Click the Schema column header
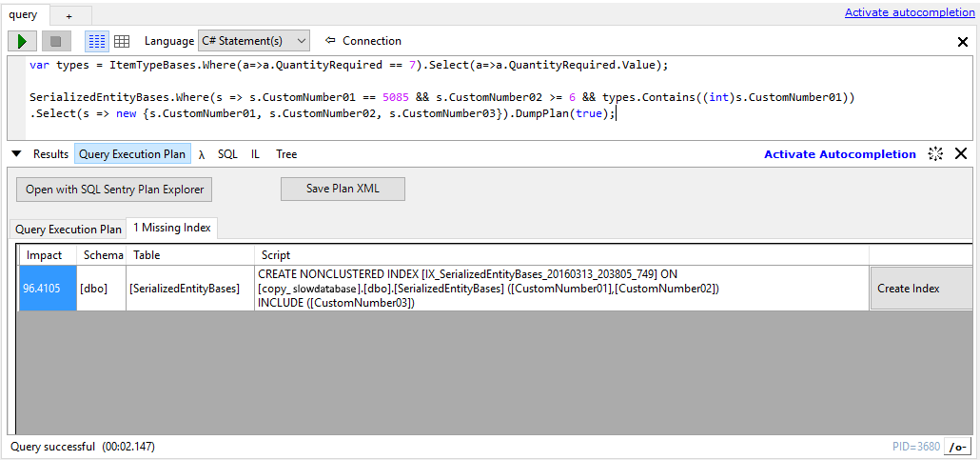 coord(101,255)
